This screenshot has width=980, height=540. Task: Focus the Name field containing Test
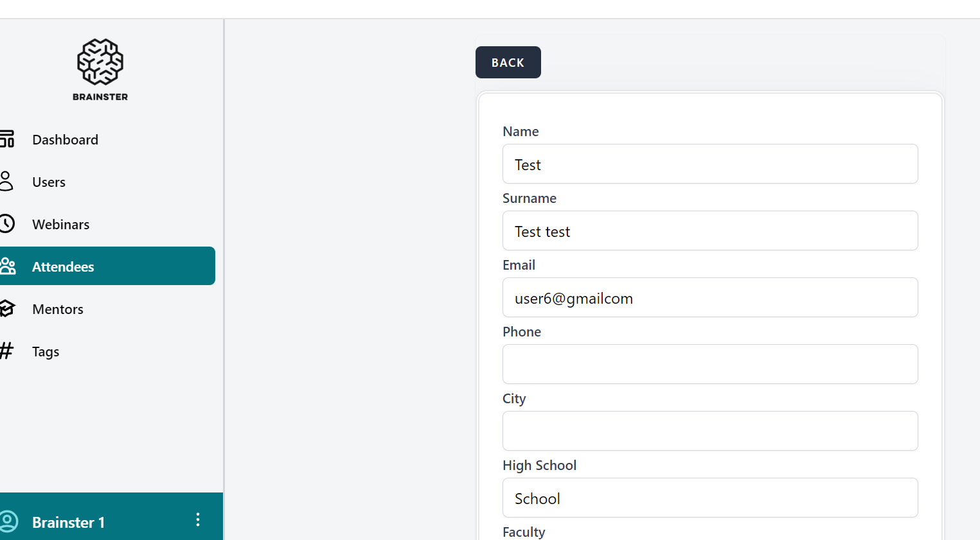[709, 164]
